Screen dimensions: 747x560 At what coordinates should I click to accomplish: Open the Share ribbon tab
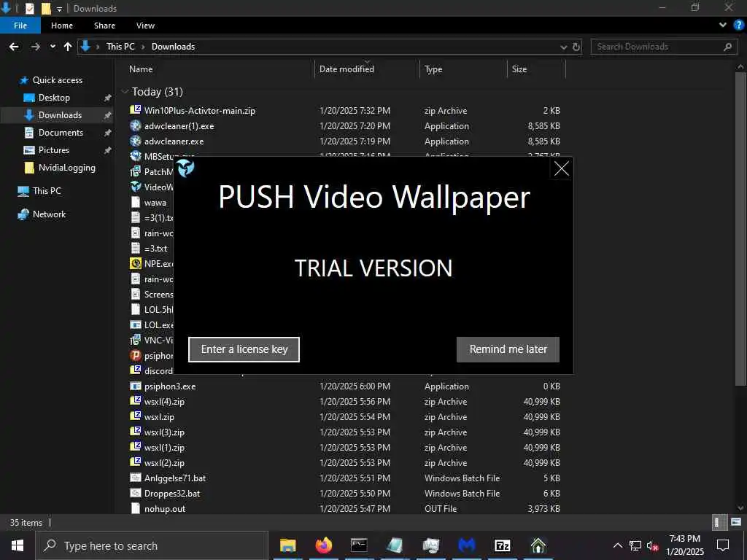tap(104, 26)
